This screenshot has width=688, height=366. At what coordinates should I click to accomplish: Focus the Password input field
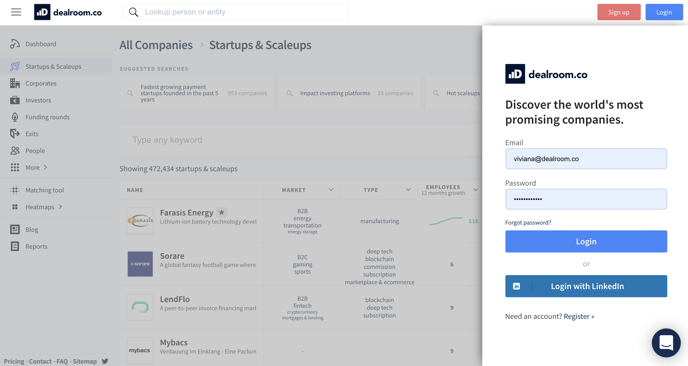[x=586, y=199]
